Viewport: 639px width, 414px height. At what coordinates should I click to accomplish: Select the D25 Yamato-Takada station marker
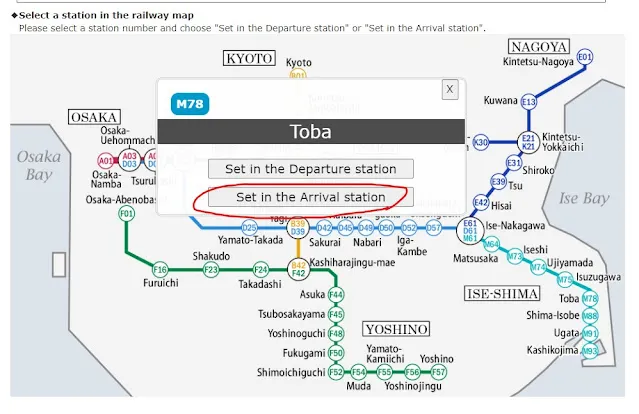[x=250, y=228]
